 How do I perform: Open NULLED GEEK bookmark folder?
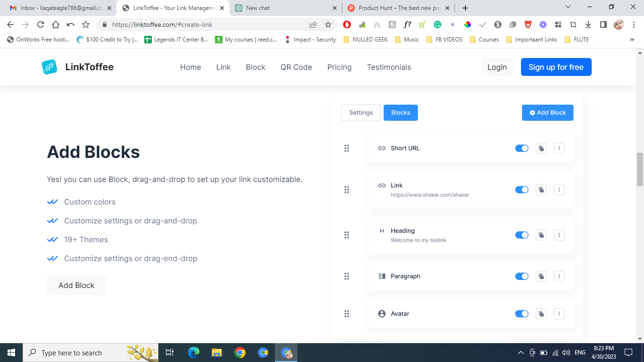366,40
